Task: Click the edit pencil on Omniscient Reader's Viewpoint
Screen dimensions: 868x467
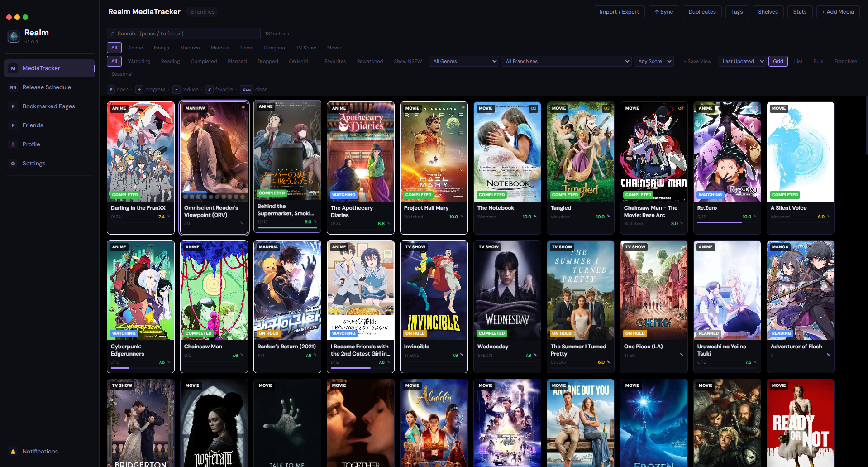Action: click(x=242, y=223)
